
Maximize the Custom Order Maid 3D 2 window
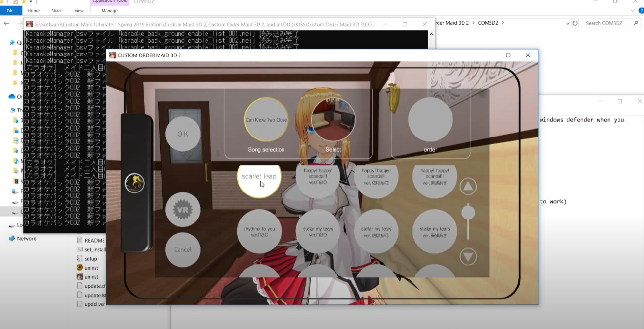[x=508, y=55]
